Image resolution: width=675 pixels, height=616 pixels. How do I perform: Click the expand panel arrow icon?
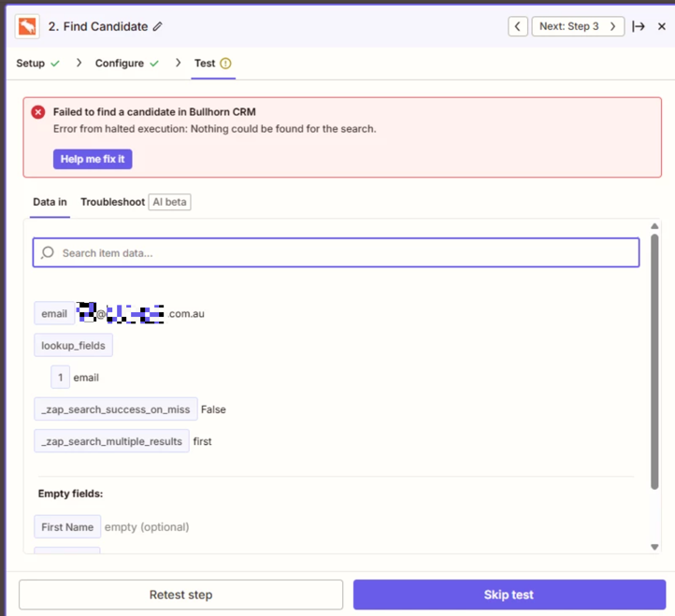[x=639, y=26]
